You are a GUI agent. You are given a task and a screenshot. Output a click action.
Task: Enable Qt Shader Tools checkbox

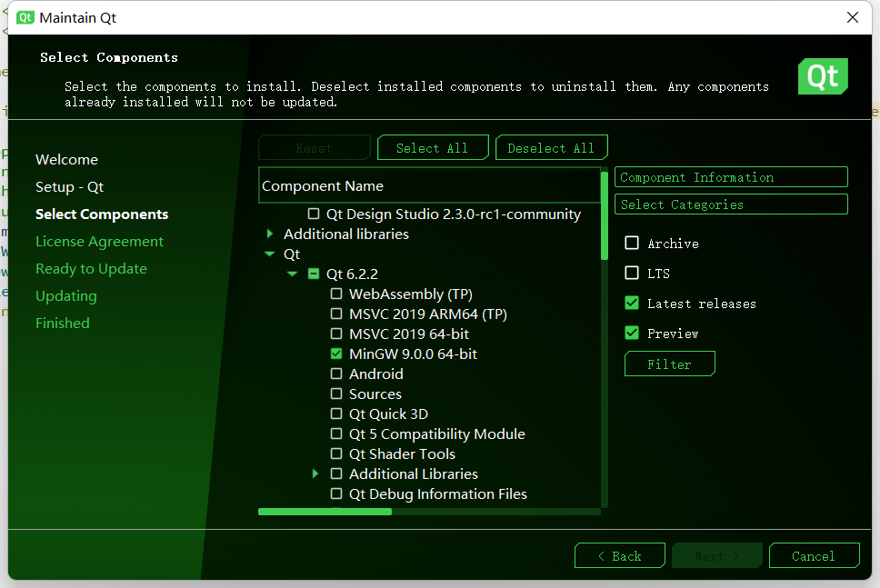tap(336, 453)
